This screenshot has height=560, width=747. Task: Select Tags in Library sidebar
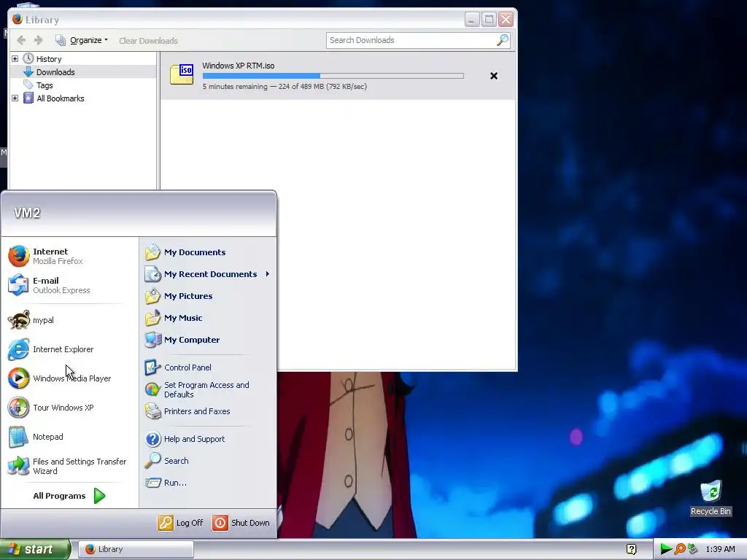point(38,85)
